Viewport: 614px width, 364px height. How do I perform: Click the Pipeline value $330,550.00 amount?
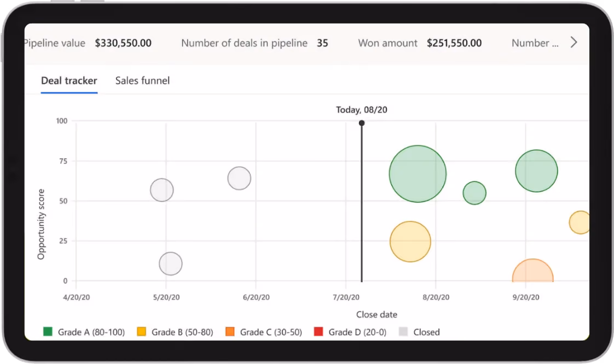click(123, 43)
